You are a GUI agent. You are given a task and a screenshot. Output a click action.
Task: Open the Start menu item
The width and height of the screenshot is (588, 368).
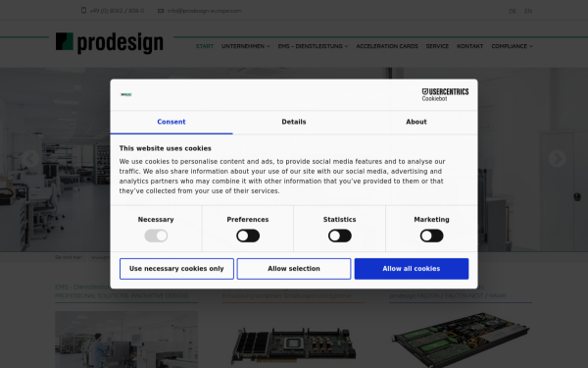click(205, 46)
